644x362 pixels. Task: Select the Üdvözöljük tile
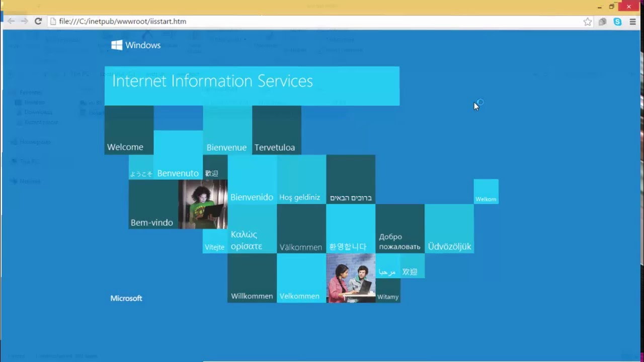tap(449, 229)
